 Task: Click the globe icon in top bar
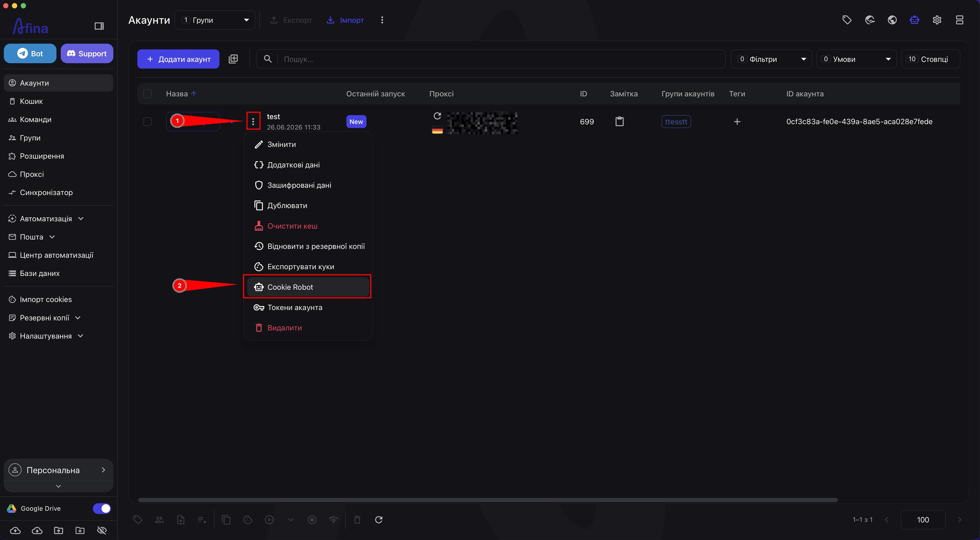tap(892, 20)
